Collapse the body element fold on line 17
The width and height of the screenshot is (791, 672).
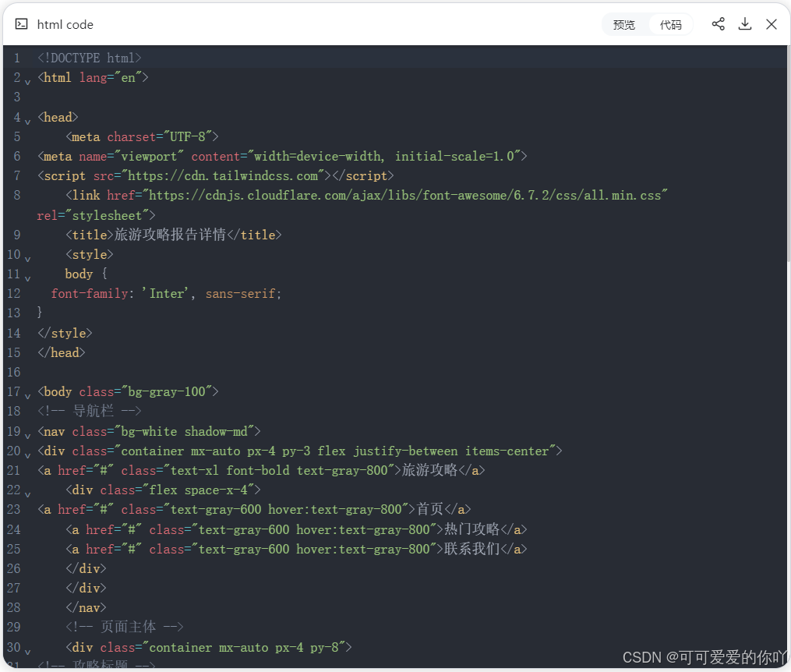(x=27, y=394)
